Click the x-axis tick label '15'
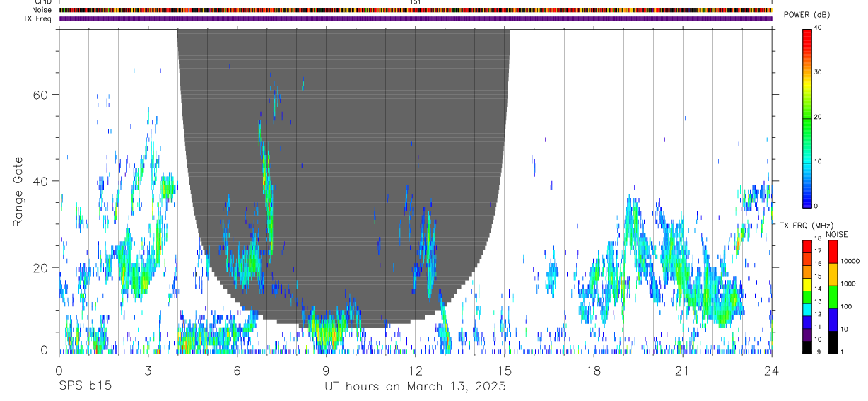Image resolution: width=868 pixels, height=401 pixels. pyautogui.click(x=504, y=371)
